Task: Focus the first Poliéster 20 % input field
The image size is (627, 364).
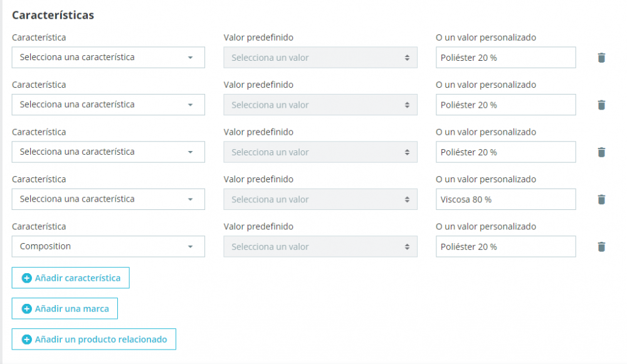Action: point(505,58)
